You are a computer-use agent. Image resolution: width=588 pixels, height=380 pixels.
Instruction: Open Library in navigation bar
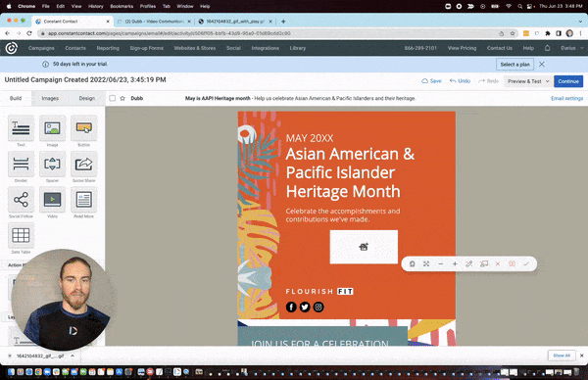(298, 48)
